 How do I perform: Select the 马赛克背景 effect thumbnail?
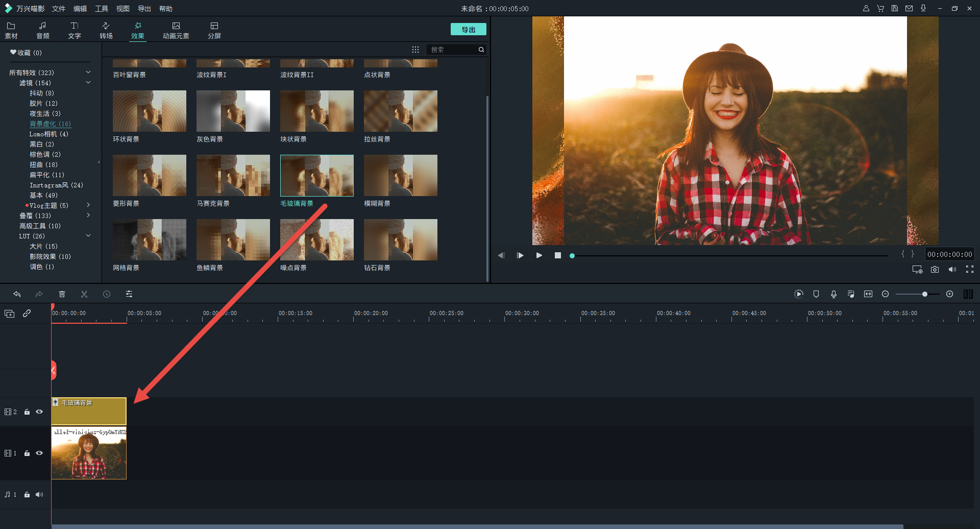pos(233,176)
